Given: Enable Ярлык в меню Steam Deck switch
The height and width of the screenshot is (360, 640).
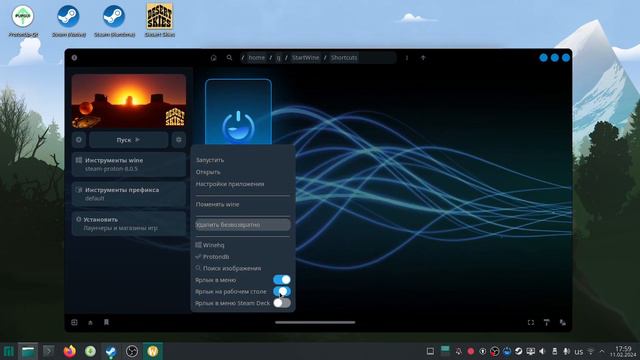Looking at the screenshot, I should pos(282,303).
